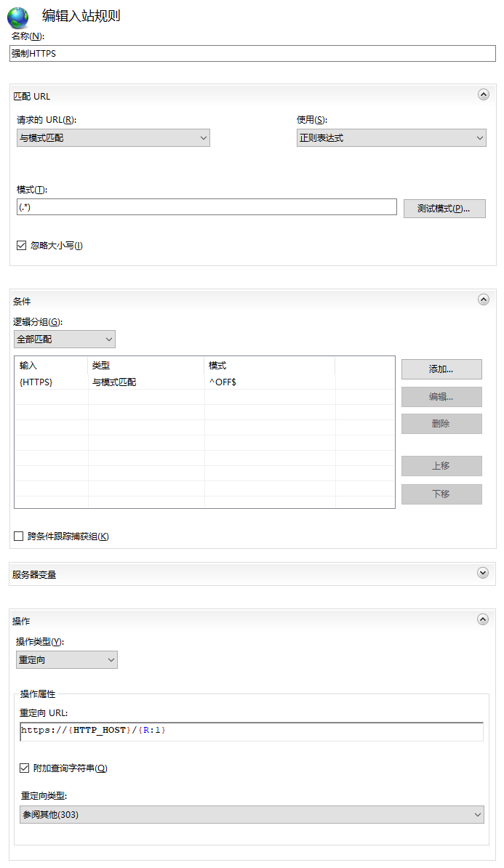The image size is (504, 868).
Task: Expand the 服务器变量 section
Action: point(483,573)
